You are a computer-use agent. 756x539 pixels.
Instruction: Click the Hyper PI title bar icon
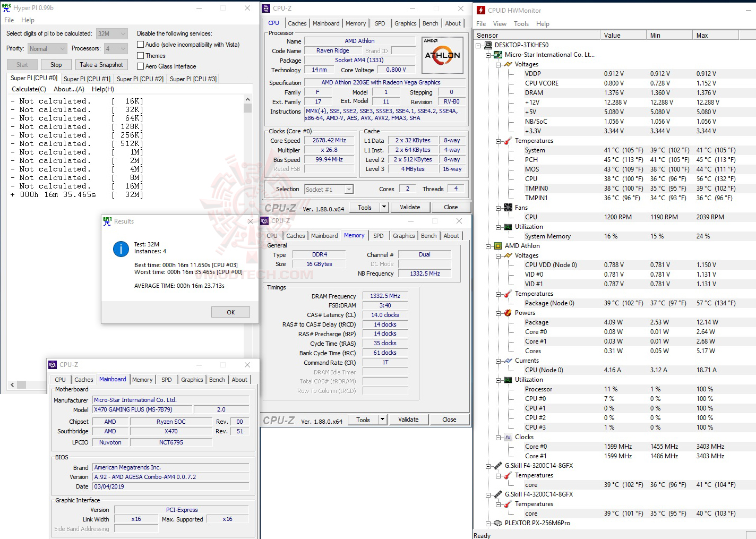[6, 8]
